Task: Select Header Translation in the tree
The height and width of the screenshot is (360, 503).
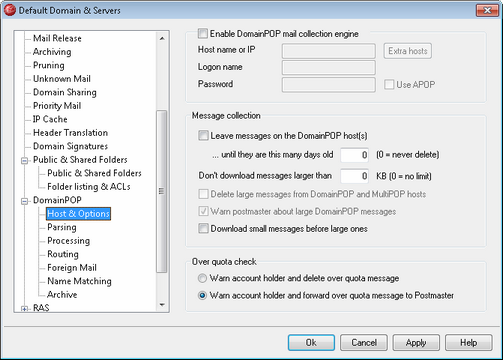Action: pos(70,133)
